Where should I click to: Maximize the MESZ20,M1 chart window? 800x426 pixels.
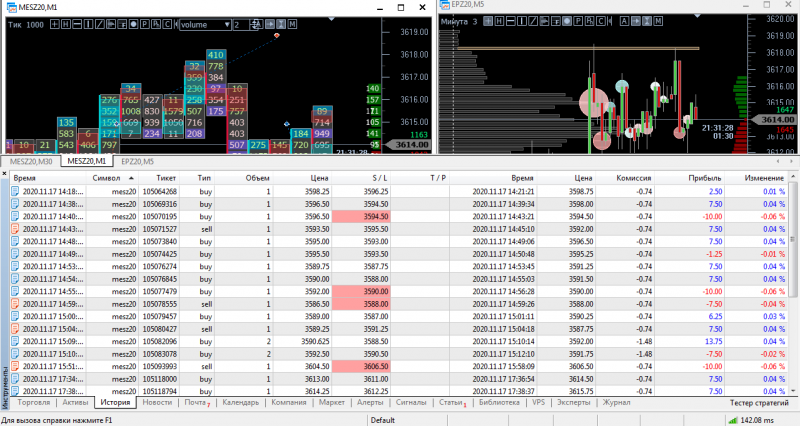[x=401, y=7]
